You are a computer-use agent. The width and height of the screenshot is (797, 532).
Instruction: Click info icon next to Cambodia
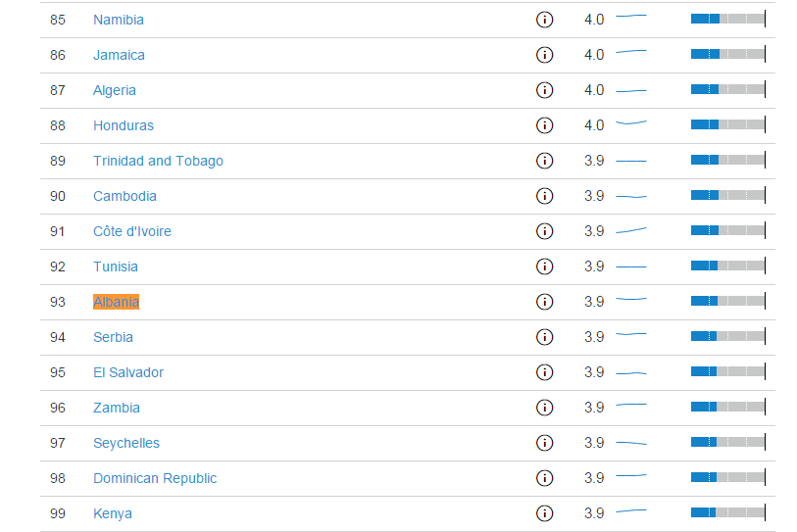[544, 196]
